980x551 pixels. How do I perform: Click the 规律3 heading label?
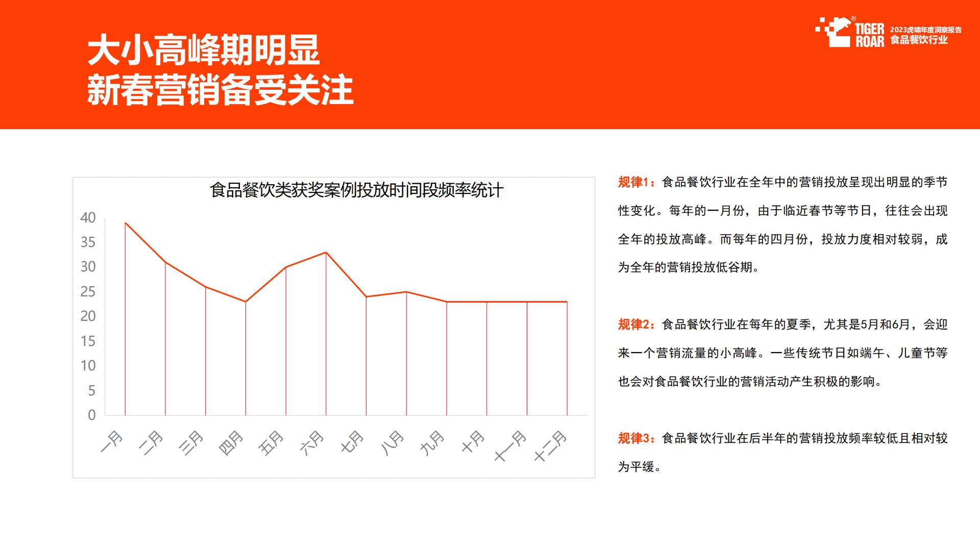pyautogui.click(x=636, y=438)
